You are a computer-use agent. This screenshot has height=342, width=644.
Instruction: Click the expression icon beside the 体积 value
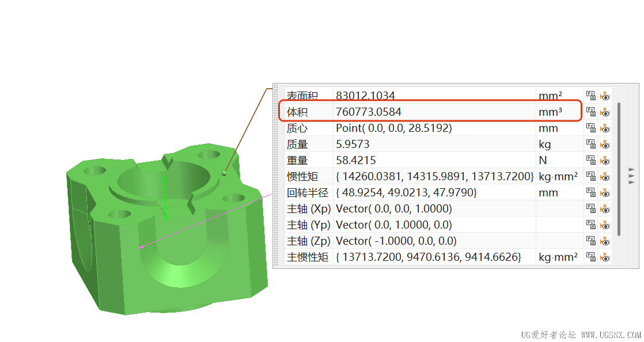(591, 112)
